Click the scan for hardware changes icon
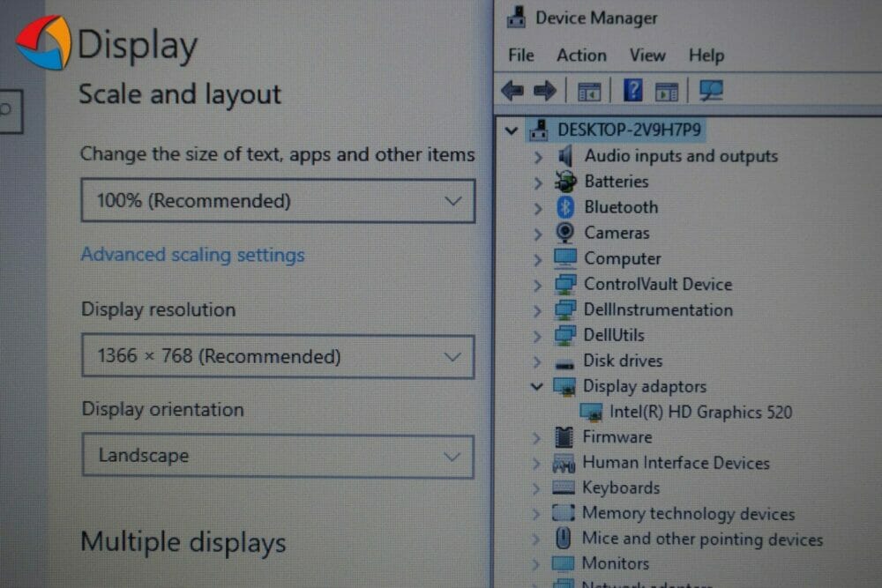This screenshot has height=588, width=882. click(711, 91)
